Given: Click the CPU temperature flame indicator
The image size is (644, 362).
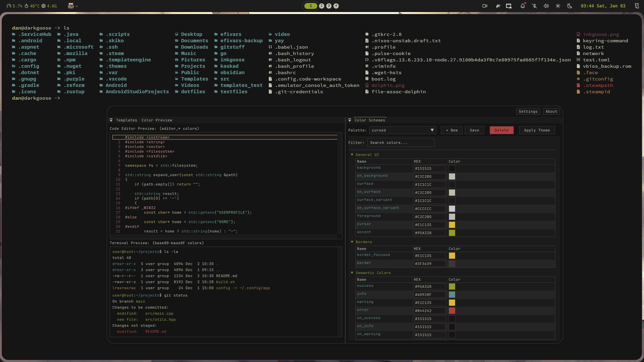Looking at the screenshot, I should click(x=27, y=6).
